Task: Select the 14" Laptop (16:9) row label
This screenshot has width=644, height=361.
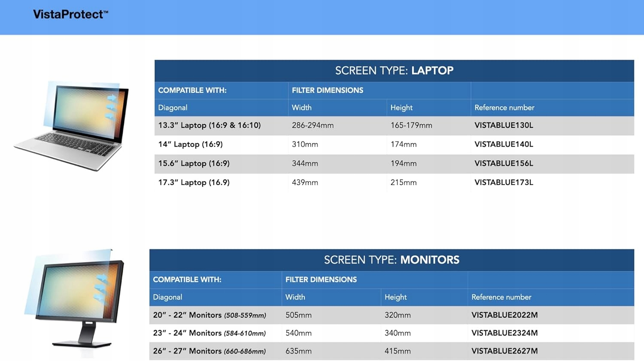Action: click(x=190, y=144)
